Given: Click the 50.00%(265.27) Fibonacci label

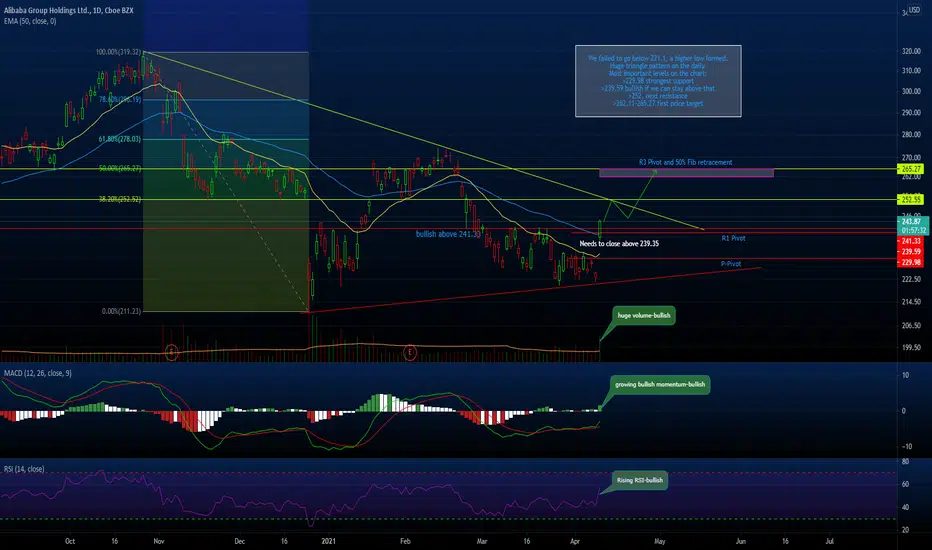Looking at the screenshot, I should coord(120,169).
